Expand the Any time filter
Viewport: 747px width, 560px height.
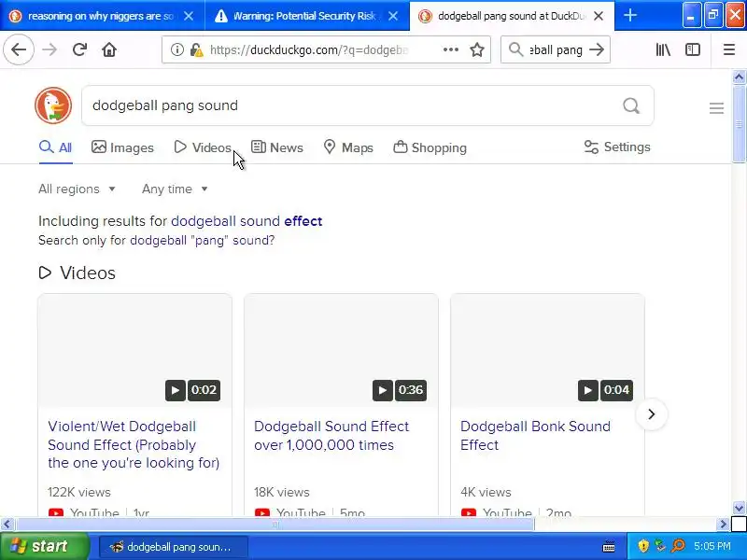[175, 189]
